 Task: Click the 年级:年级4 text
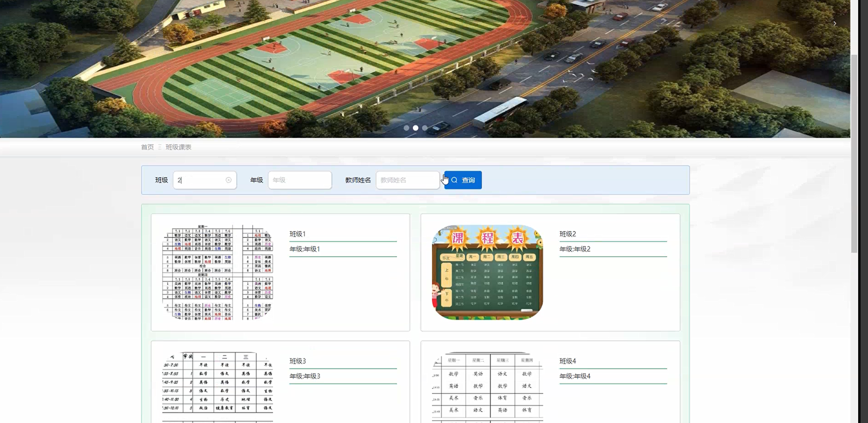[575, 376]
